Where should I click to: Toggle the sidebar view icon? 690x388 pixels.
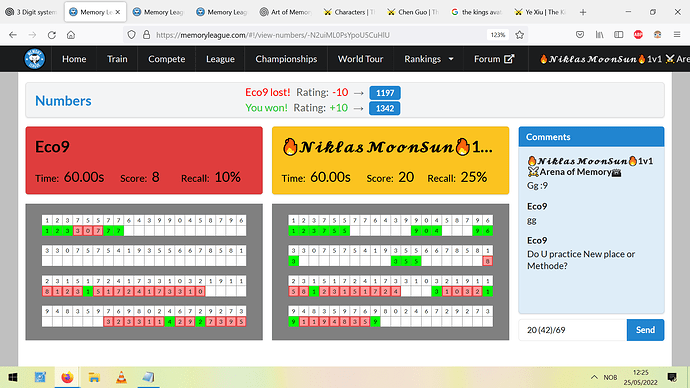click(x=619, y=35)
